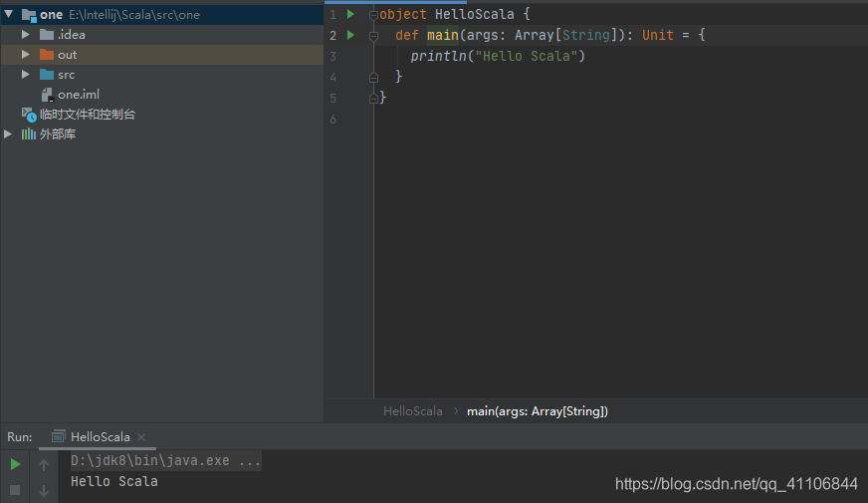Expand the src folder
The image size is (868, 503).
point(26,75)
